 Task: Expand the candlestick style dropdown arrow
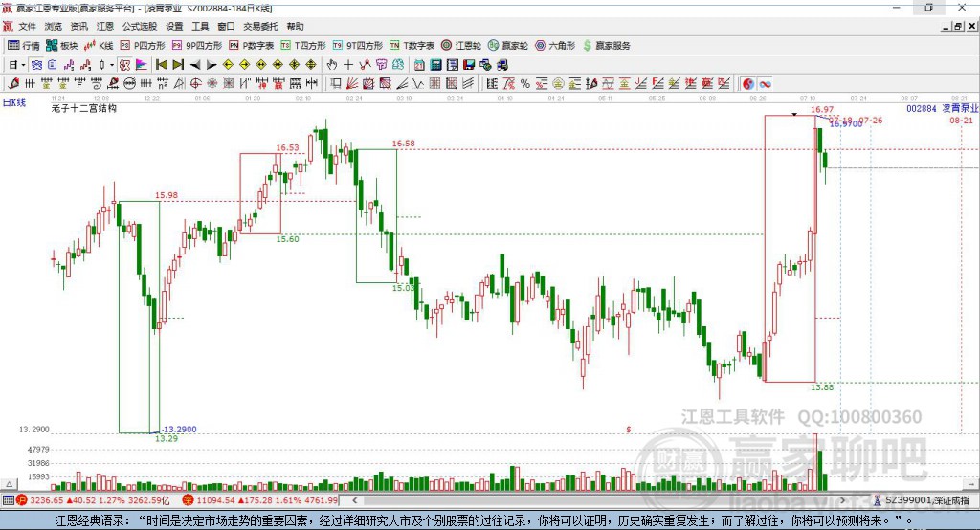click(x=112, y=65)
